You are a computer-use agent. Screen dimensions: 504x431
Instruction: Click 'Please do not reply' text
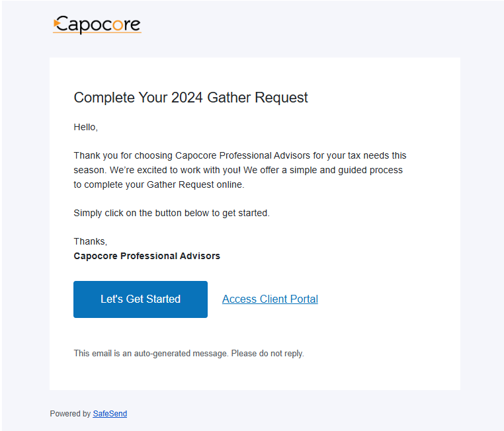267,353
